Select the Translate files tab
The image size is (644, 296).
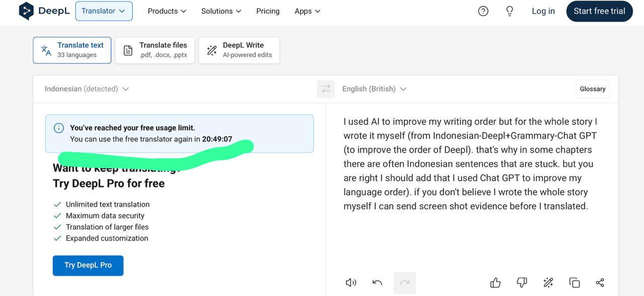click(155, 50)
